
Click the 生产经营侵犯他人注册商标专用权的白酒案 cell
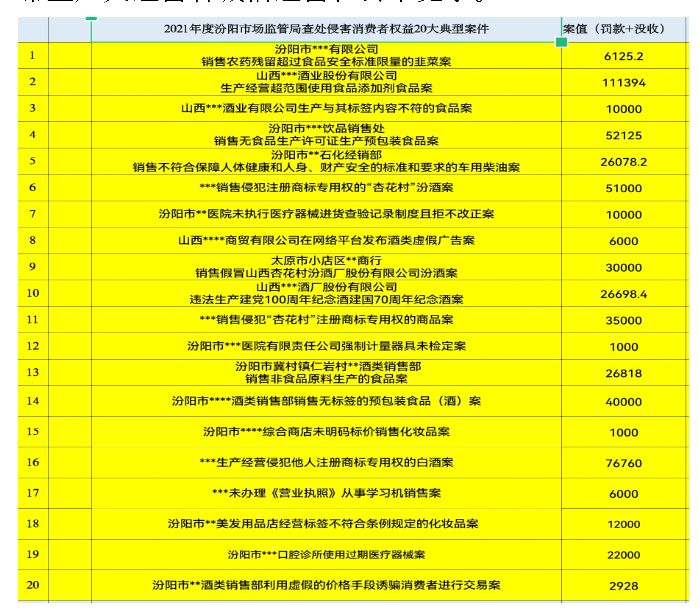click(326, 463)
